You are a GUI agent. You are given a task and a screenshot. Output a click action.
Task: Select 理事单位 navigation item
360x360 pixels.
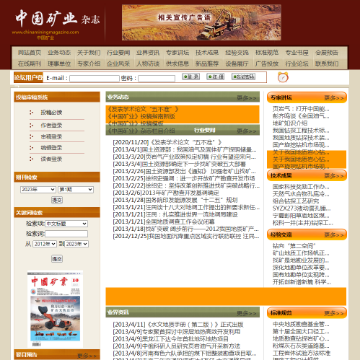59,63
